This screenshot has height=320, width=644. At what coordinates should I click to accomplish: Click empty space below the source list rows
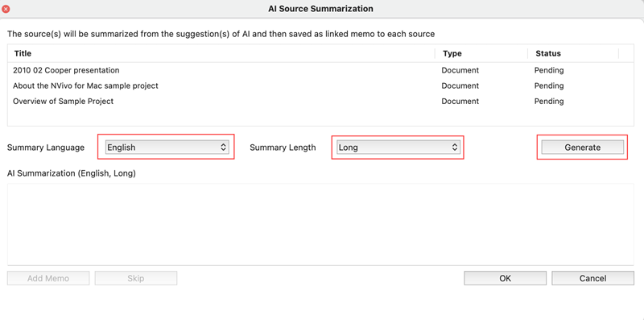320,117
